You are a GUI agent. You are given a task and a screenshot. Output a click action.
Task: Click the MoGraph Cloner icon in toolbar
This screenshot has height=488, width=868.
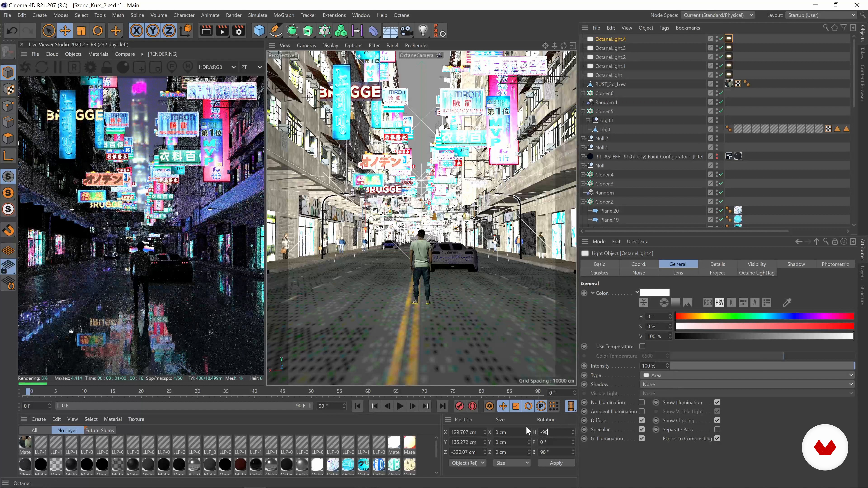(341, 31)
